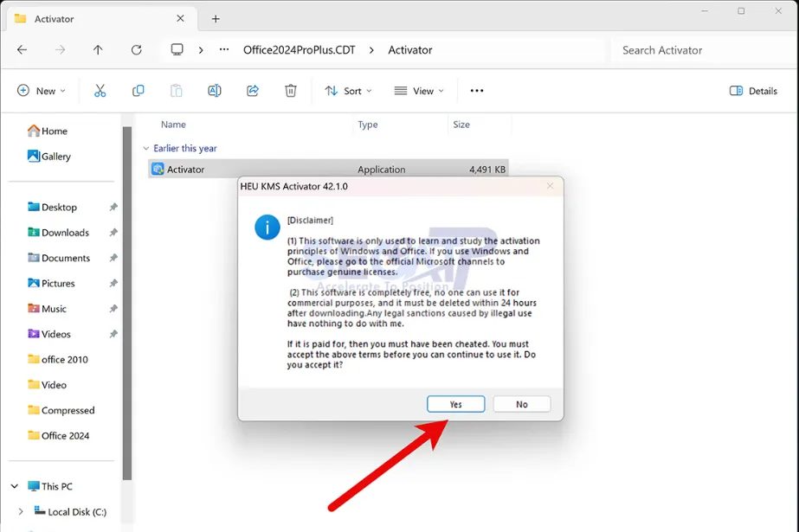Open the See more ellipsis menu
This screenshot has height=532, width=799.
477,90
